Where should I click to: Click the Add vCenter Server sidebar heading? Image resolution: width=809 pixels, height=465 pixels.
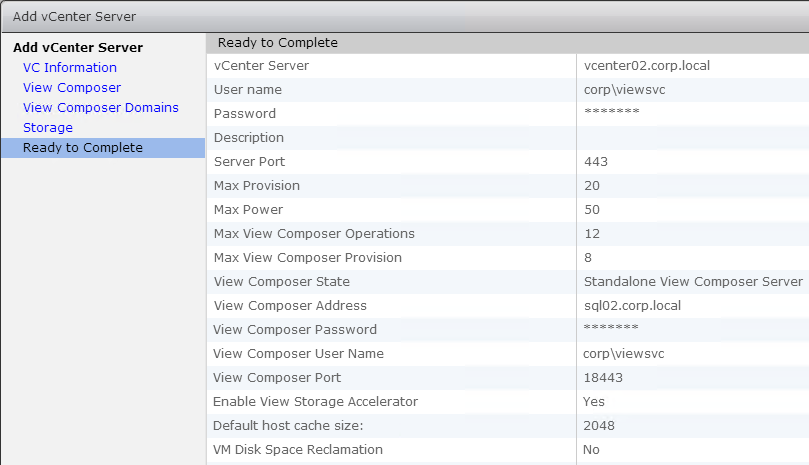(x=78, y=47)
